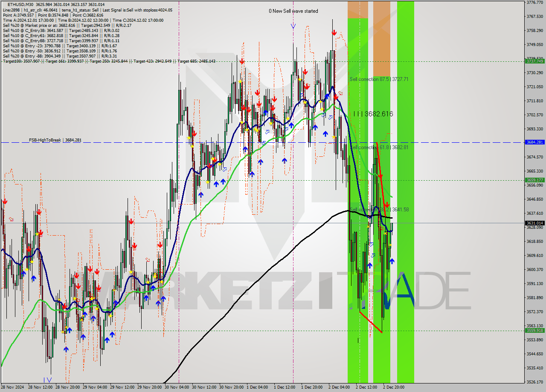Click the 3711.810 price axis label

(x=534, y=101)
